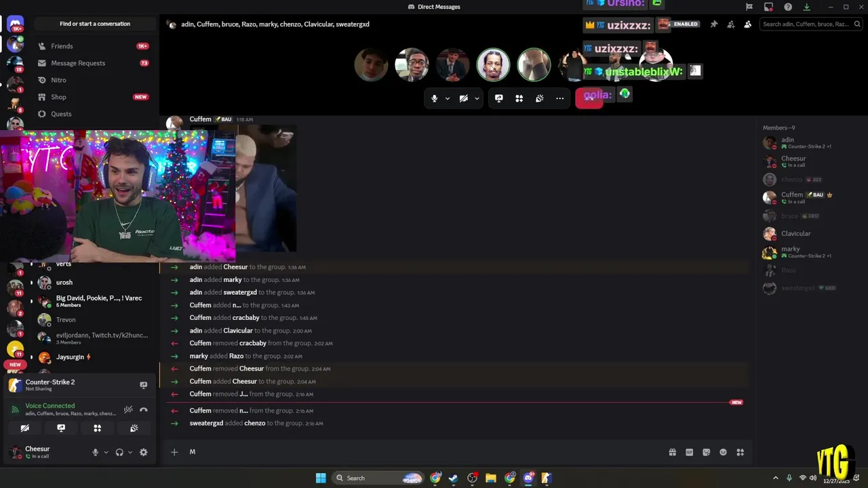Disconnect from voice in Voice Connected panel
This screenshot has width=868, height=488.
144,409
